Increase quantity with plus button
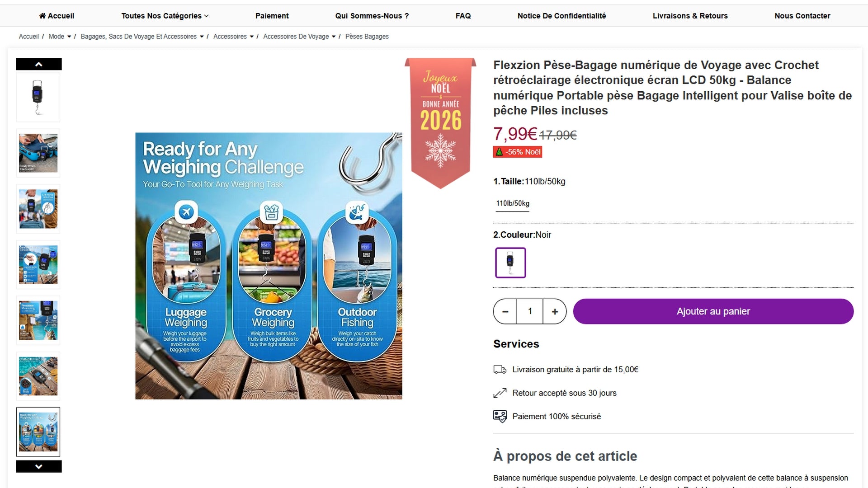This screenshot has width=868, height=488. tap(555, 311)
